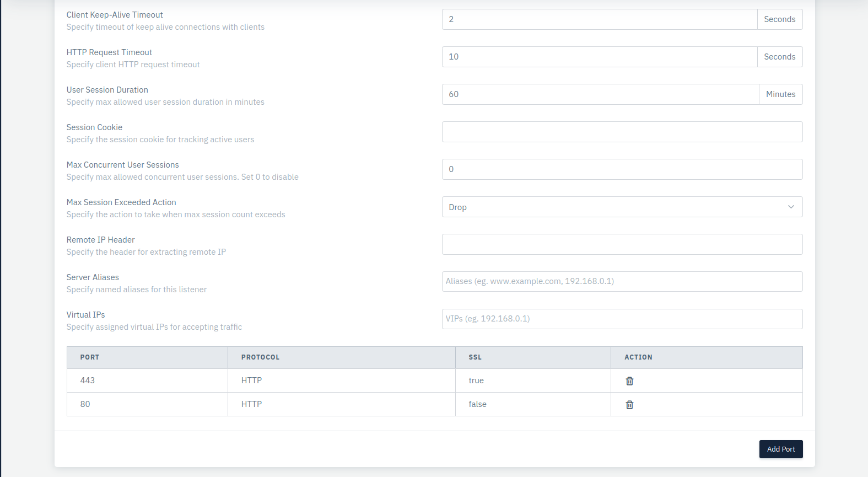868x477 pixels.
Task: Open the Max Session Exceeded Action dropdown
Action: 622,207
